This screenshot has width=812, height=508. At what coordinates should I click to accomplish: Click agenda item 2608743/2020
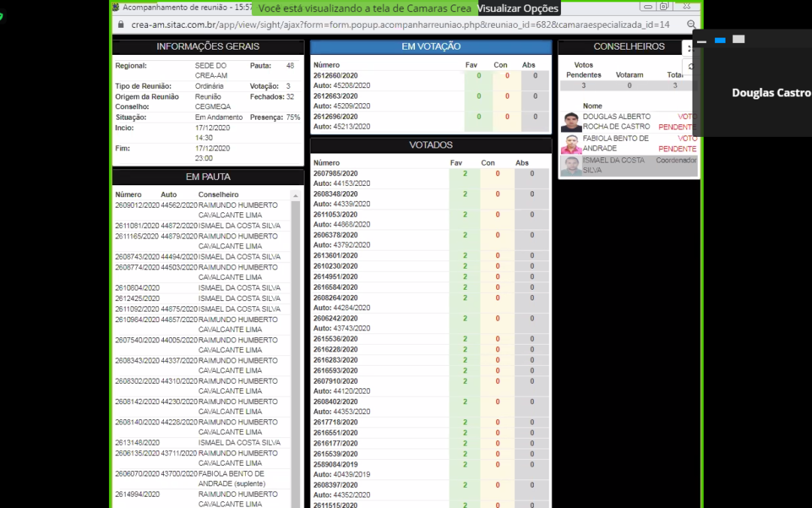click(138, 257)
